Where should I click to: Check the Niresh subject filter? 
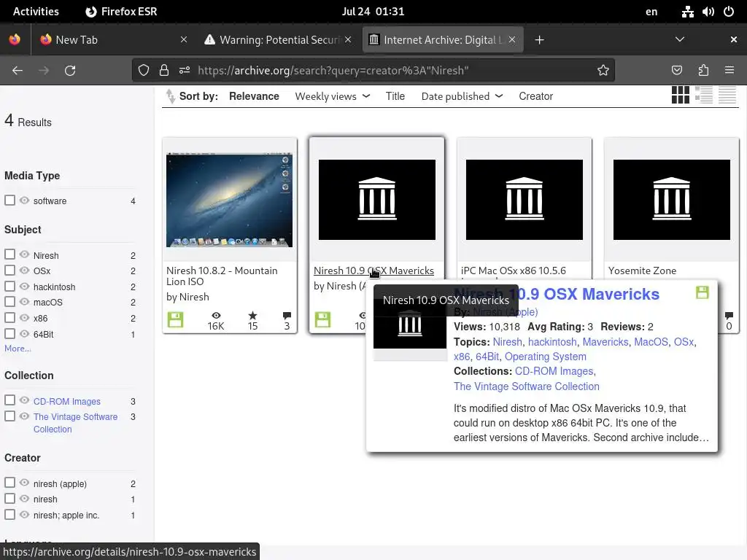point(9,254)
